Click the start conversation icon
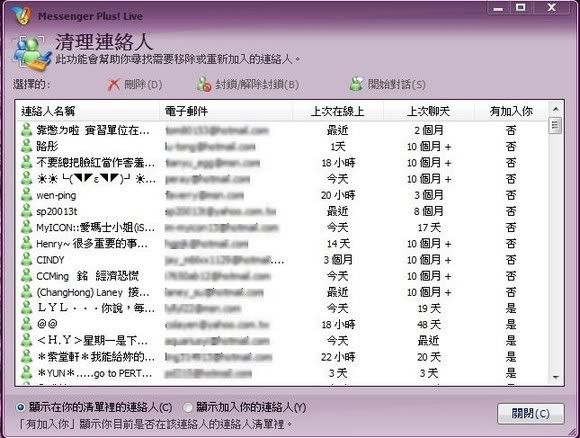580x438 pixels. 356,84
